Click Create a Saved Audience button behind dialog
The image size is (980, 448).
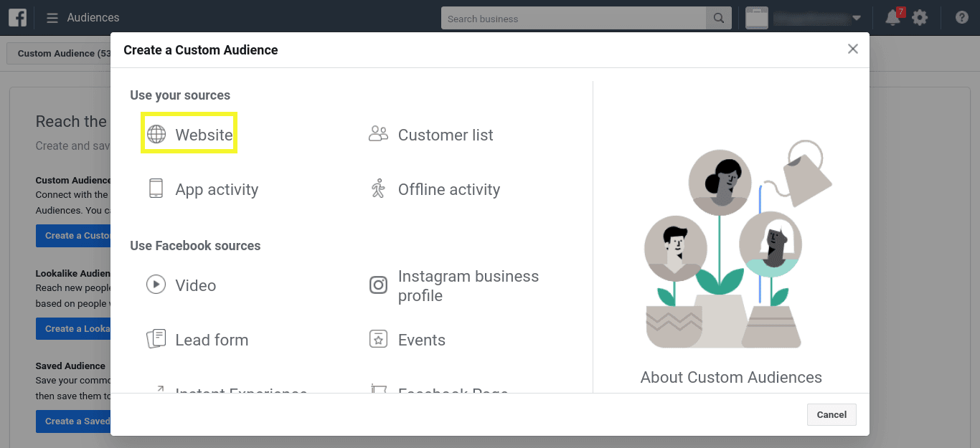click(73, 421)
